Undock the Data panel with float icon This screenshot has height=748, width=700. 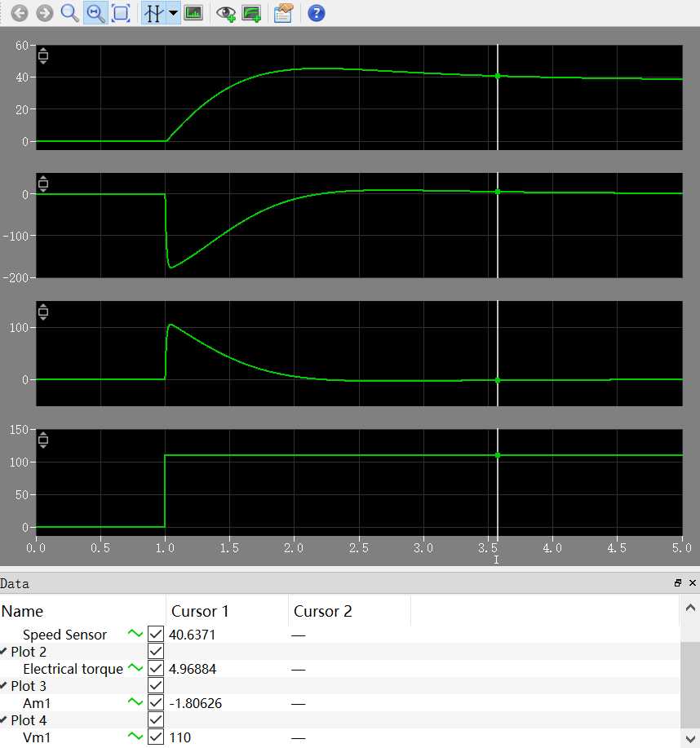pos(678,582)
